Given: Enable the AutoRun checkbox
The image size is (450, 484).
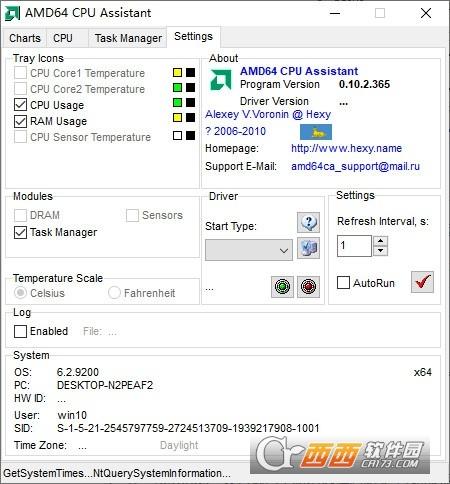Looking at the screenshot, I should tap(343, 283).
